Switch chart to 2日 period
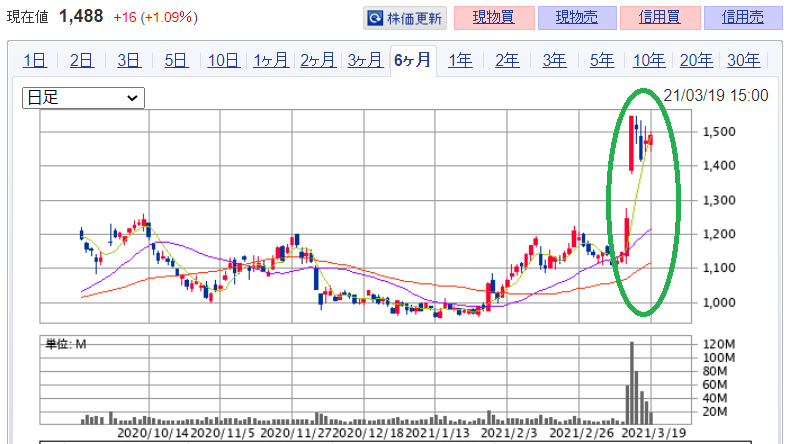The height and width of the screenshot is (444, 786). (82, 60)
